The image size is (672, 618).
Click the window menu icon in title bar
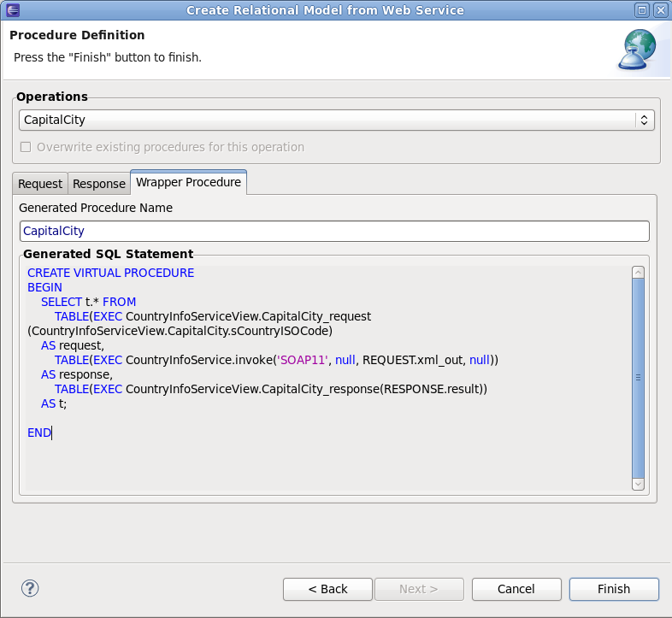(x=10, y=10)
